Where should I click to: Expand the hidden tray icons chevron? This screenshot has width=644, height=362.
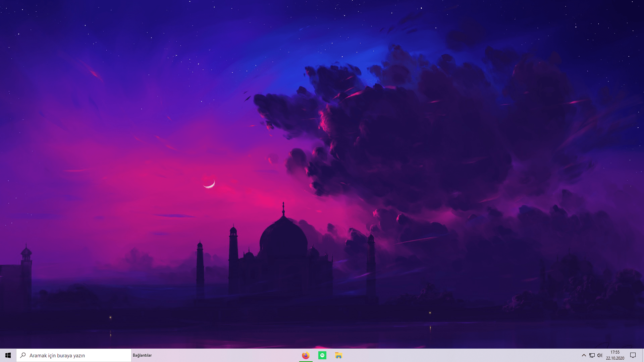click(x=584, y=355)
